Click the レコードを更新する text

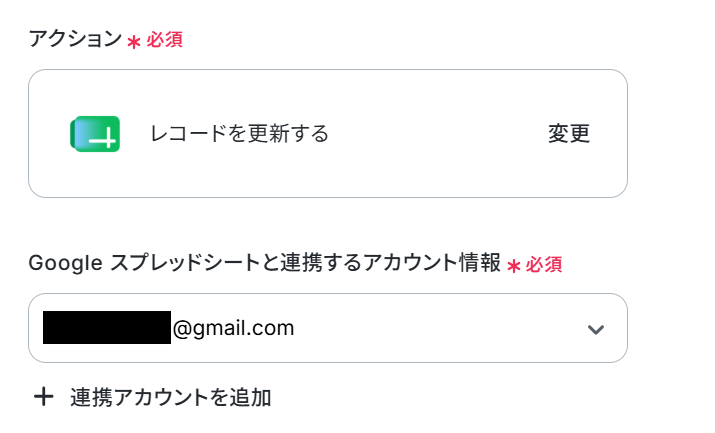pos(239,134)
